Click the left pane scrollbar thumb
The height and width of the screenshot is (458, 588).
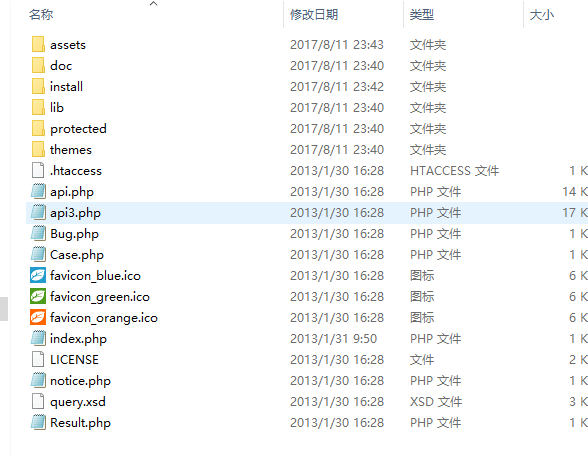point(4,309)
